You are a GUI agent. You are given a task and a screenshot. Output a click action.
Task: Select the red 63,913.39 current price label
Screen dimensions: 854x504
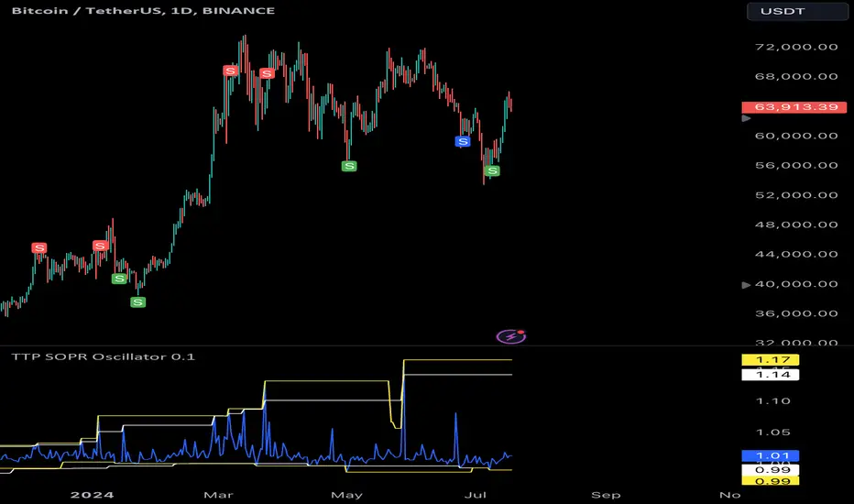point(794,107)
